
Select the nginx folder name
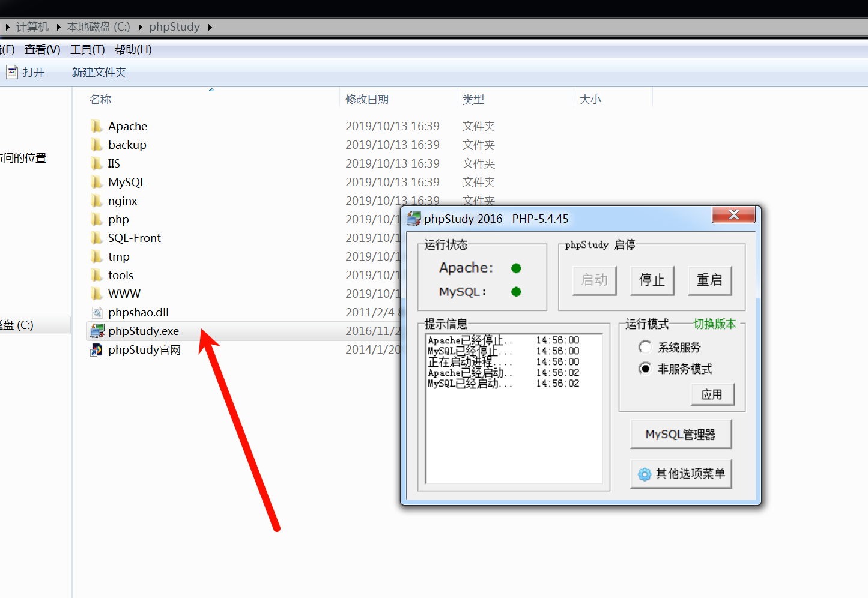(x=123, y=201)
